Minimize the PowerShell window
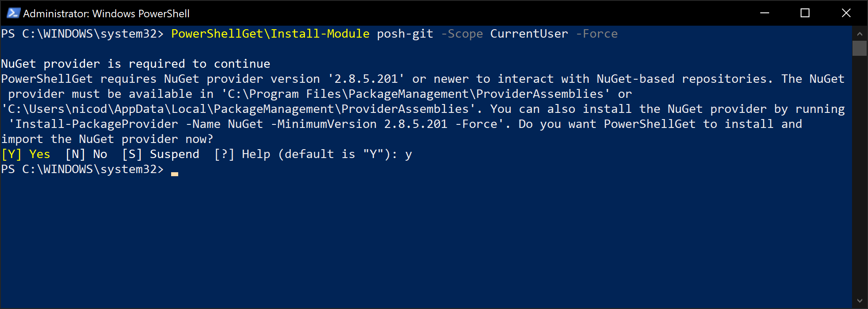The height and width of the screenshot is (309, 868). (x=765, y=13)
